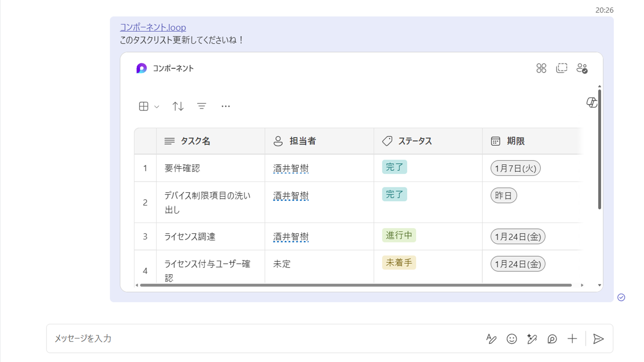The height and width of the screenshot is (362, 644).
Task: Open text formatting options for the message
Action: (491, 339)
